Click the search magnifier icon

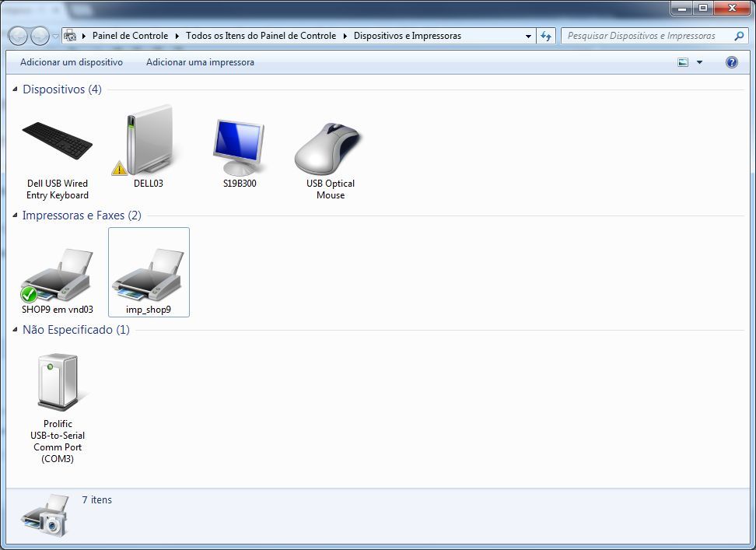click(739, 36)
